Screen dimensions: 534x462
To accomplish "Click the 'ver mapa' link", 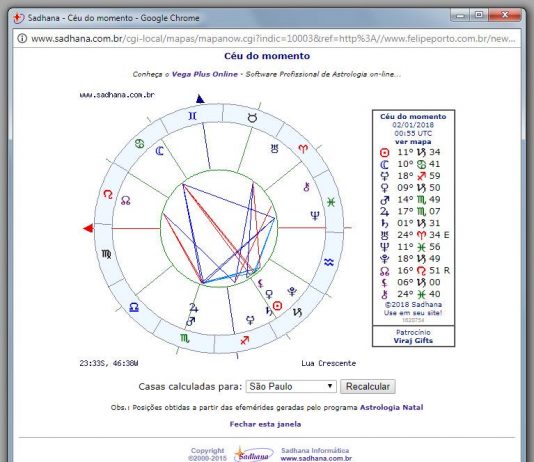I will click(x=413, y=142).
